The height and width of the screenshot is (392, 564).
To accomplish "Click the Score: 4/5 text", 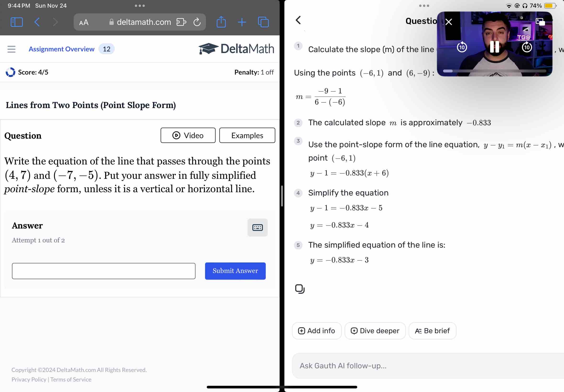I will [33, 72].
